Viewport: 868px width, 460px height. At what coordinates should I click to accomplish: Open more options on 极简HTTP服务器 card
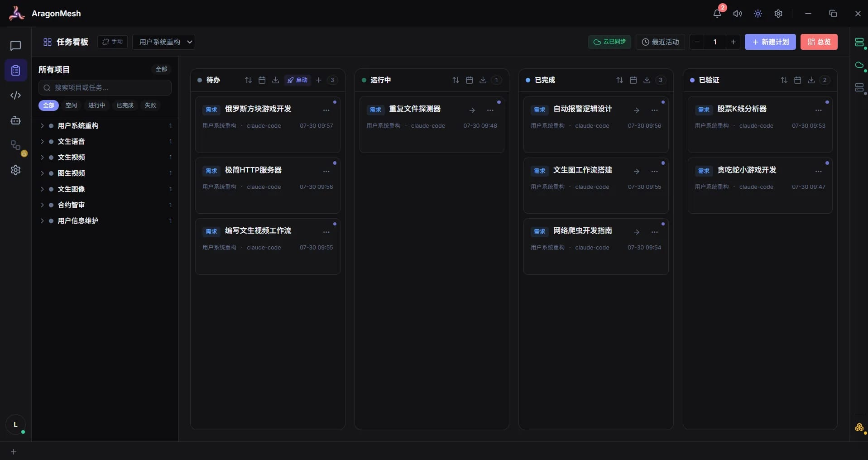point(326,171)
